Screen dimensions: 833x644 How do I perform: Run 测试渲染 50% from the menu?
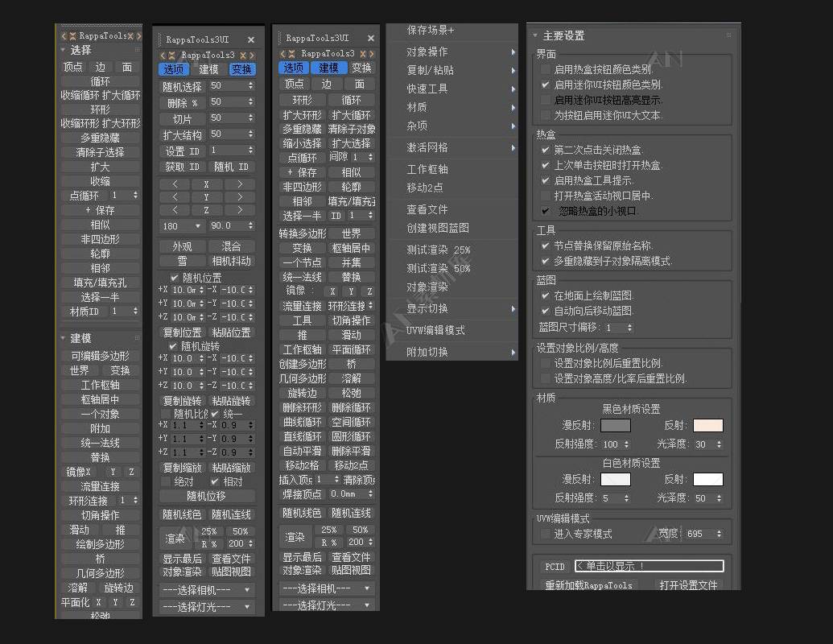click(x=439, y=268)
